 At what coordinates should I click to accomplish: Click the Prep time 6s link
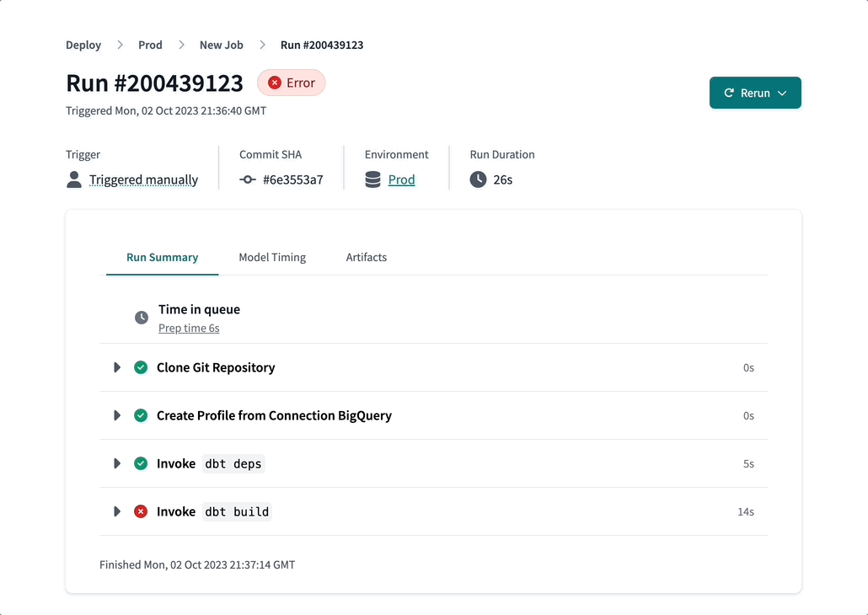(x=189, y=328)
